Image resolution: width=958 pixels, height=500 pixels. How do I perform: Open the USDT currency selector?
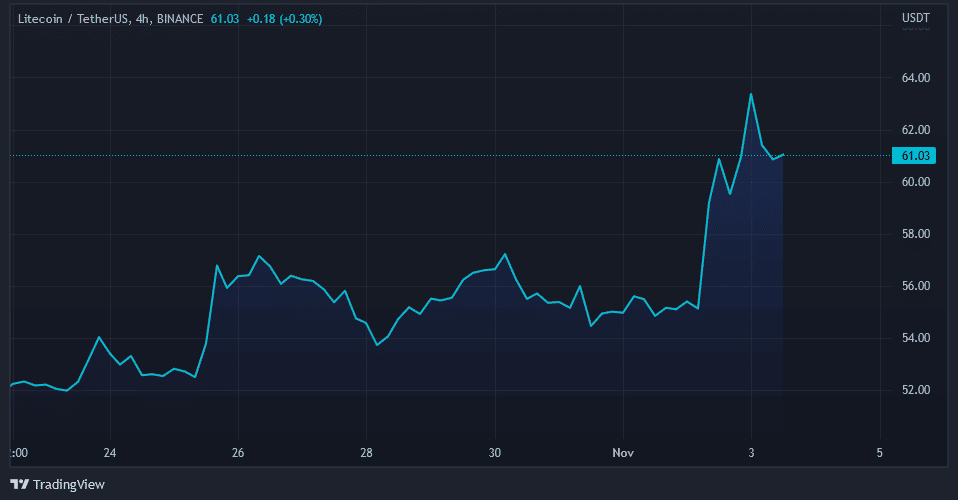pyautogui.click(x=916, y=18)
